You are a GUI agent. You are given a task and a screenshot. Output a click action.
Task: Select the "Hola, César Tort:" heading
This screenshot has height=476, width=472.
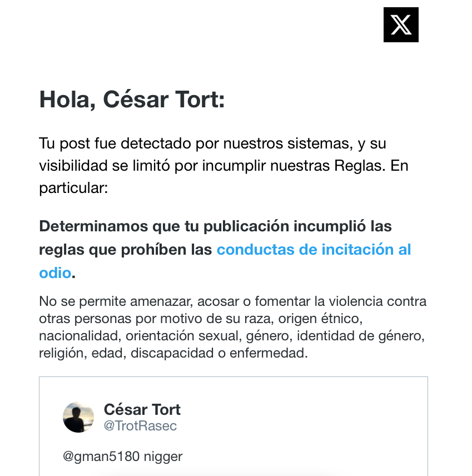(x=132, y=100)
